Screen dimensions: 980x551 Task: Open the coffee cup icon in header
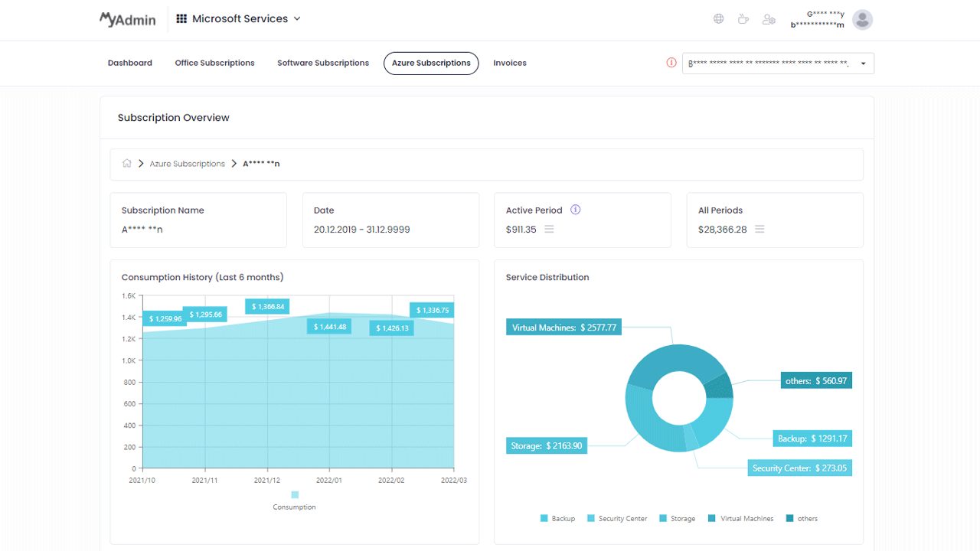(x=743, y=19)
